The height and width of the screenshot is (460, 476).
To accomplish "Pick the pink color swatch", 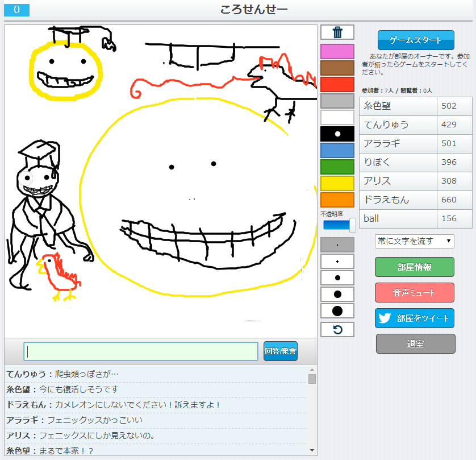I will 337,51.
